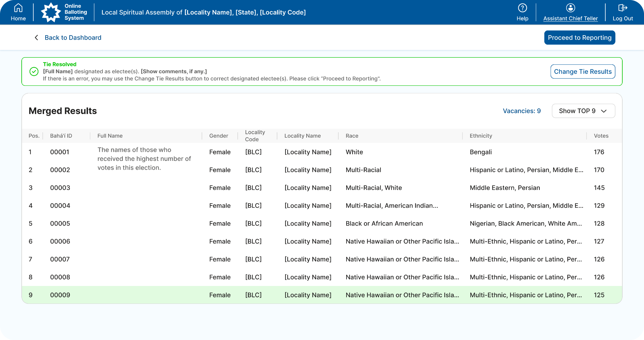Click the Online Balloting System star logo
This screenshot has height=340, width=644.
pos(51,12)
